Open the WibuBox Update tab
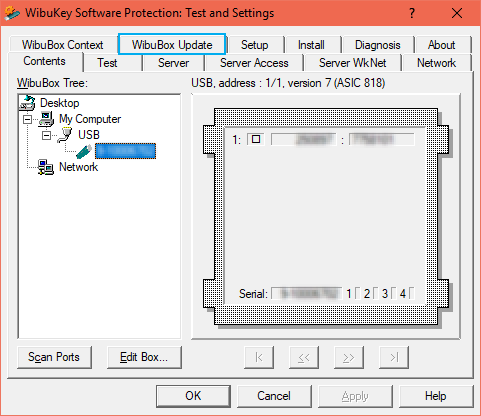 click(172, 44)
